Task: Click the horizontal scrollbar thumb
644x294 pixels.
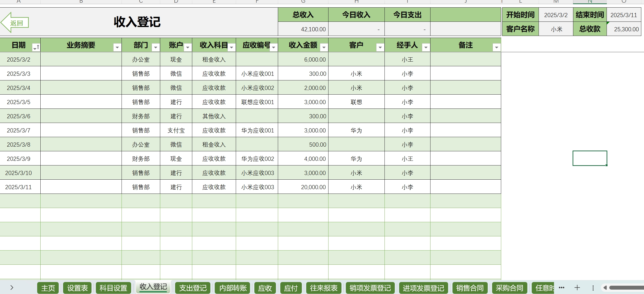Action: 626,288
